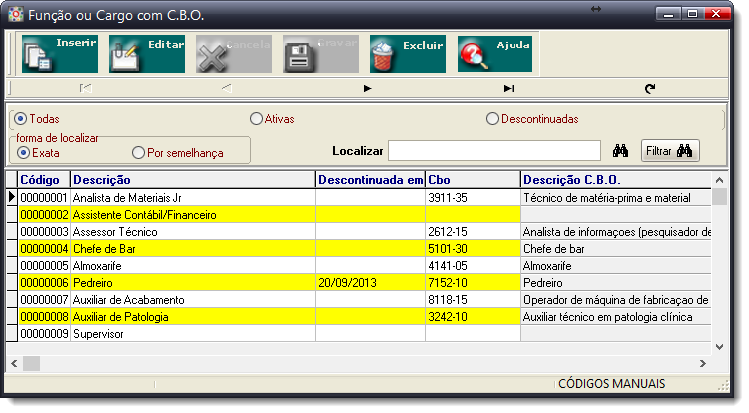
Task: Click the window title bar app icon
Action: tap(16, 14)
